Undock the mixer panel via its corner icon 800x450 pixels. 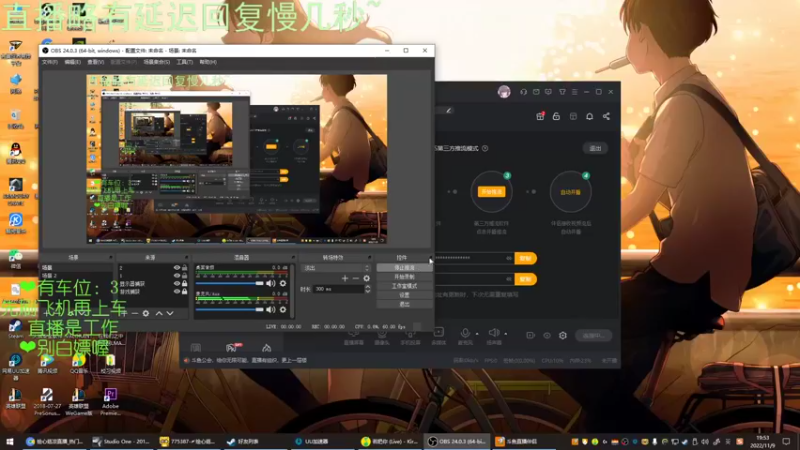point(293,257)
